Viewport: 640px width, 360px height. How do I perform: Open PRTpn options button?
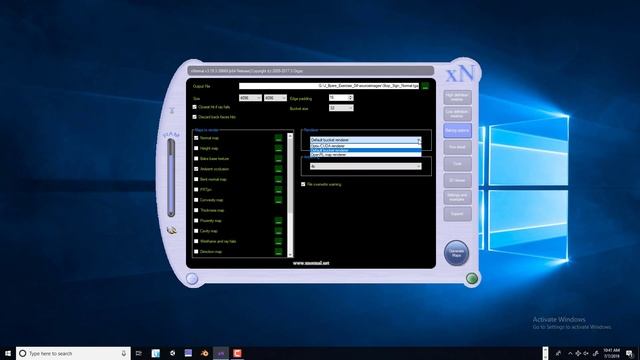[x=278, y=190]
